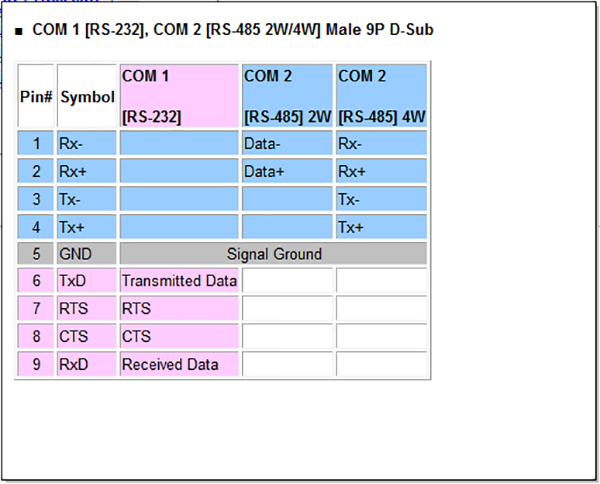Click the COM 1 [RS-232] header cell
The image size is (600, 484).
(179, 97)
